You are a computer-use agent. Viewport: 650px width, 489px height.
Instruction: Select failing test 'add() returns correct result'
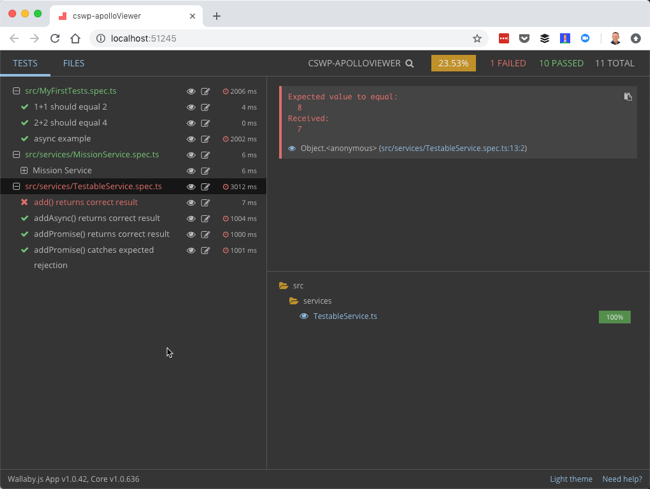tap(85, 202)
